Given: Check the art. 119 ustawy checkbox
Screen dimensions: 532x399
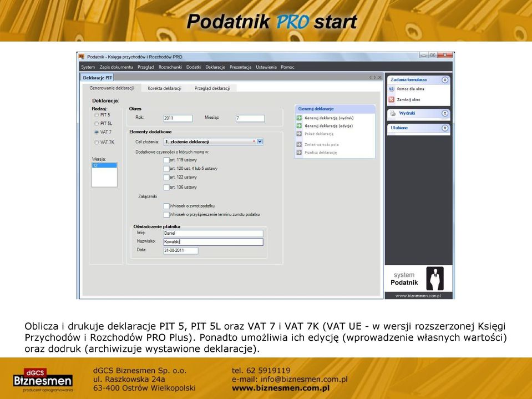Looking at the screenshot, I should 166,160.
